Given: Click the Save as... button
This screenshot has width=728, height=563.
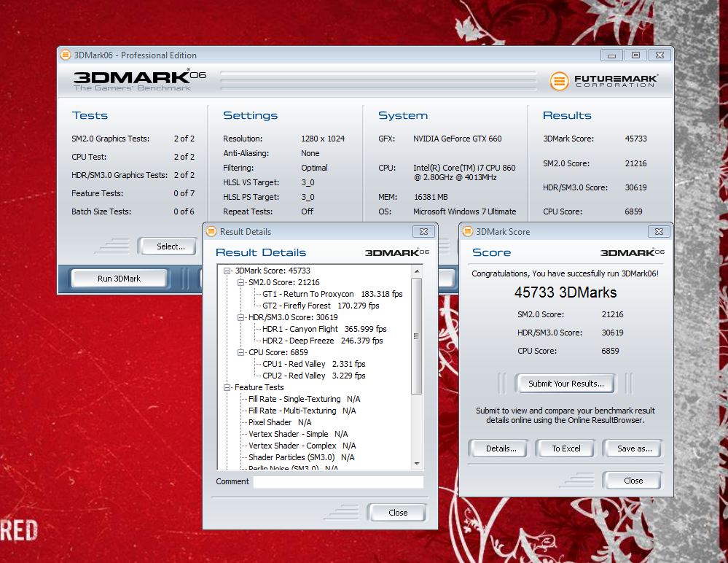Looking at the screenshot, I should (634, 449).
